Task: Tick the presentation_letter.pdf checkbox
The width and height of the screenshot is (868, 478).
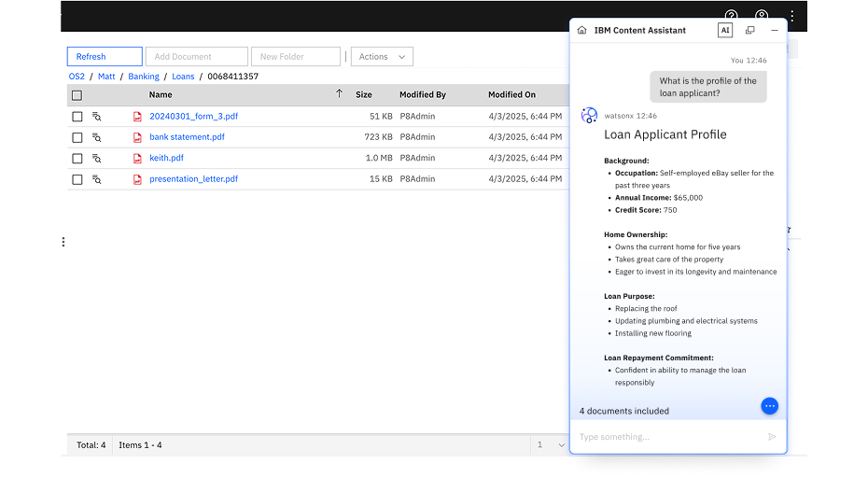Action: 77,179
